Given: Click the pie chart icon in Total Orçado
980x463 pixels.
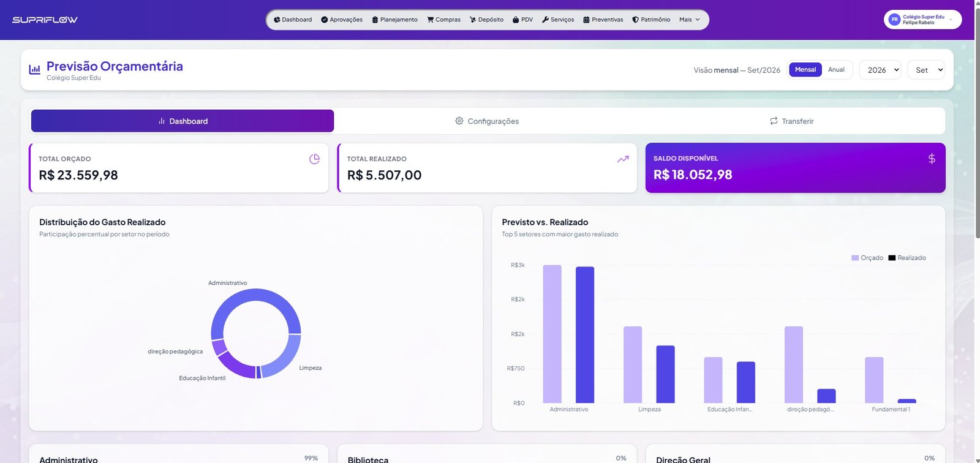Looking at the screenshot, I should click(x=315, y=159).
